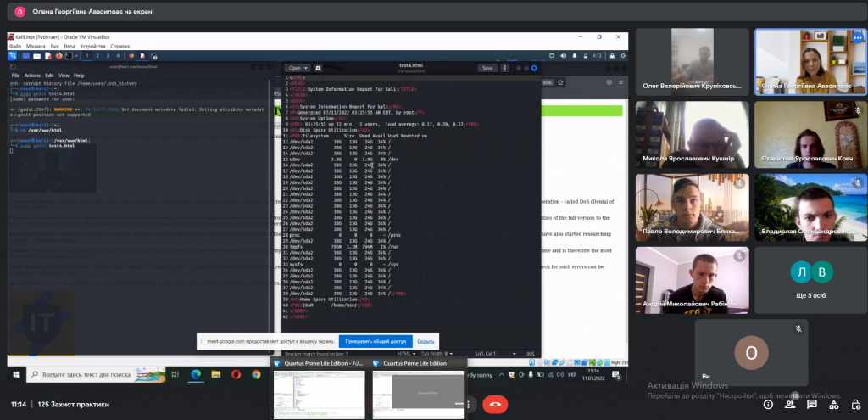The image size is (868, 420).
Task: Open VirtualBox Файл menu
Action: [x=15, y=47]
